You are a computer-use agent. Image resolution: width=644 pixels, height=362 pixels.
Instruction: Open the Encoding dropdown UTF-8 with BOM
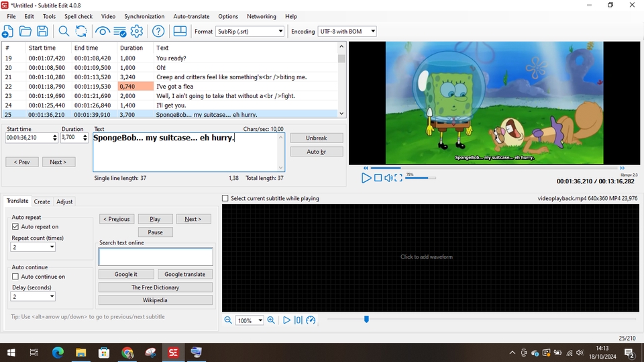[347, 32]
